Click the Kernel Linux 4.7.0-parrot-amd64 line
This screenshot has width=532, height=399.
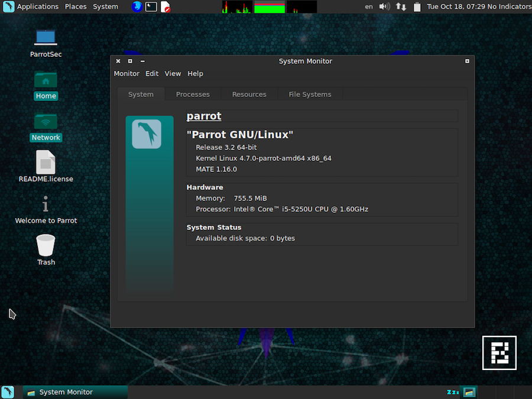264,158
